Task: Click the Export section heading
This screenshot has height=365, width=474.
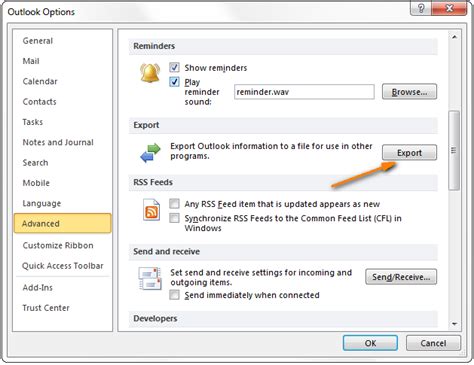Action: (x=146, y=125)
